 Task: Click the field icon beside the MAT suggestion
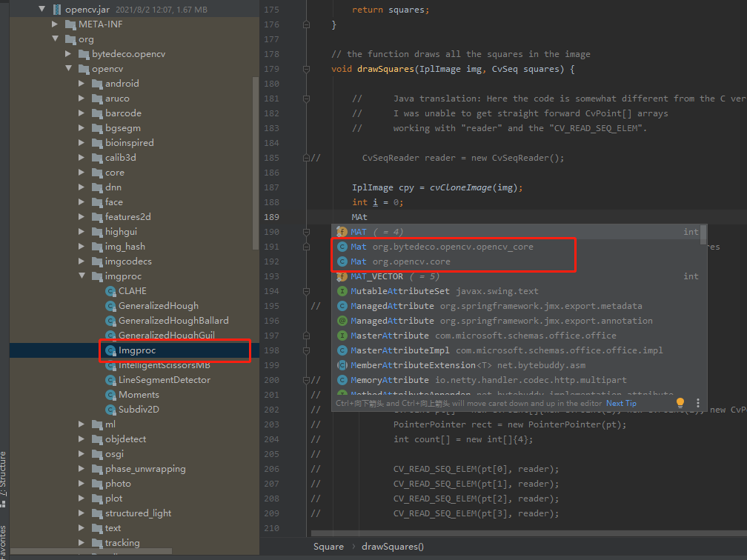(342, 232)
